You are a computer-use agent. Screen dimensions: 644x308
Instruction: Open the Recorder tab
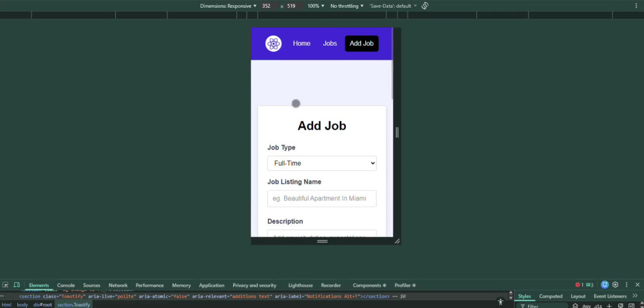pos(331,285)
